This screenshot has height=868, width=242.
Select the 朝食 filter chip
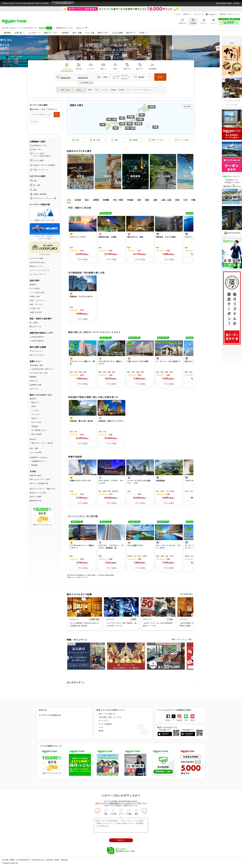tap(90, 90)
